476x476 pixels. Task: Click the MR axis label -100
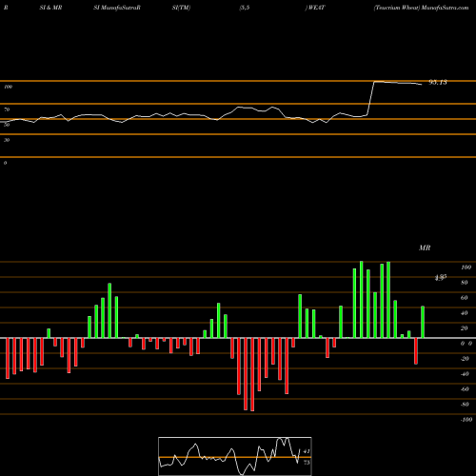pyautogui.click(x=466, y=420)
